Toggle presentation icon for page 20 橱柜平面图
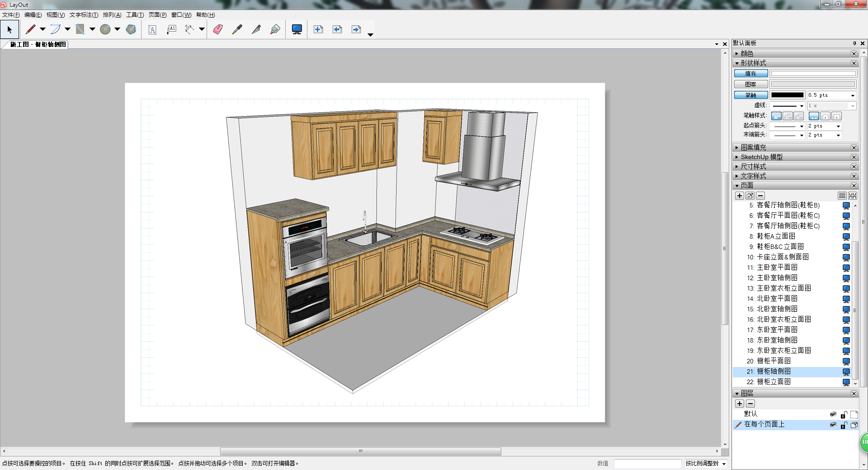This screenshot has width=868, height=470. pos(846,361)
